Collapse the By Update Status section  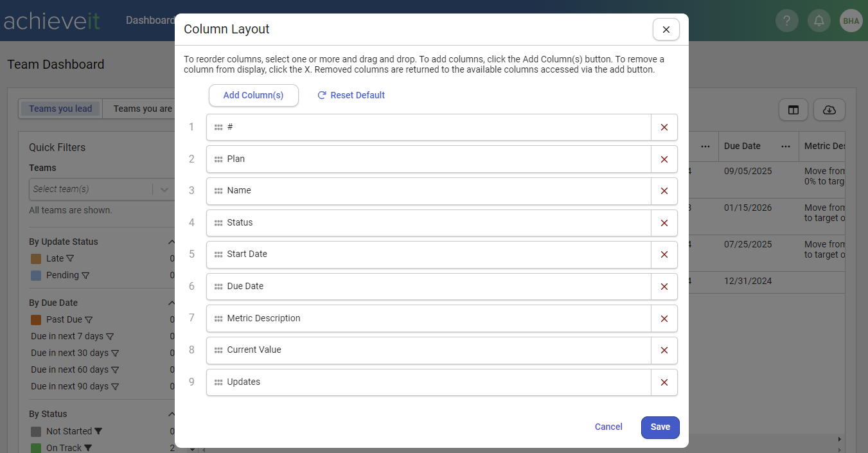point(171,242)
